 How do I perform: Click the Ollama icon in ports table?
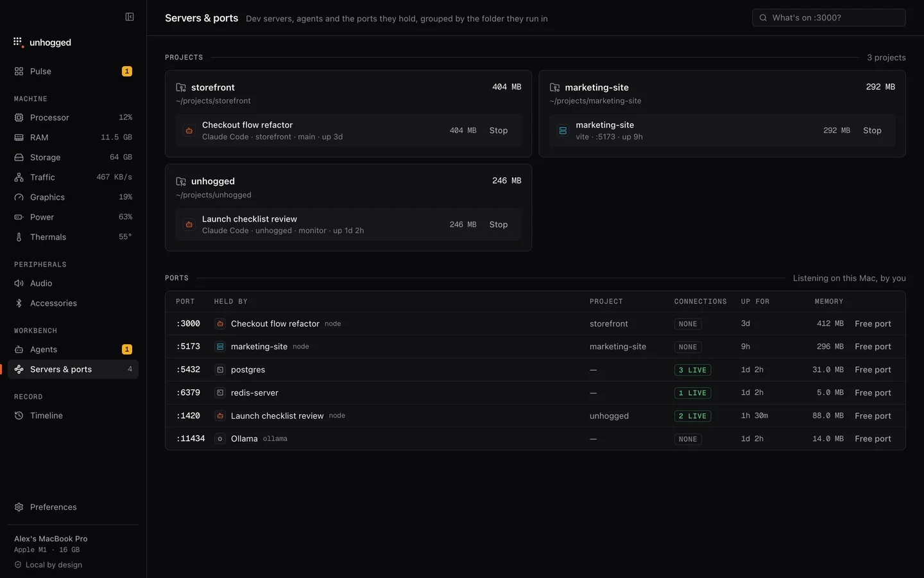tap(220, 439)
